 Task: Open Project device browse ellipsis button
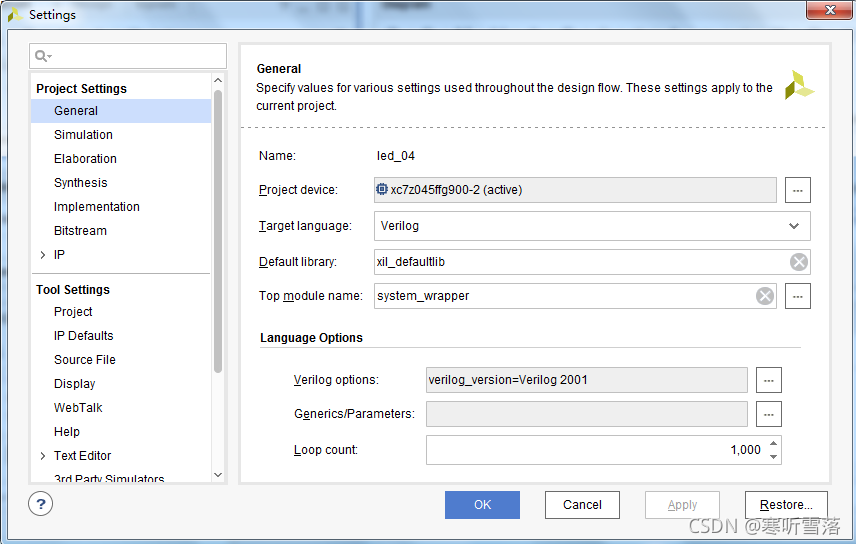pos(798,190)
